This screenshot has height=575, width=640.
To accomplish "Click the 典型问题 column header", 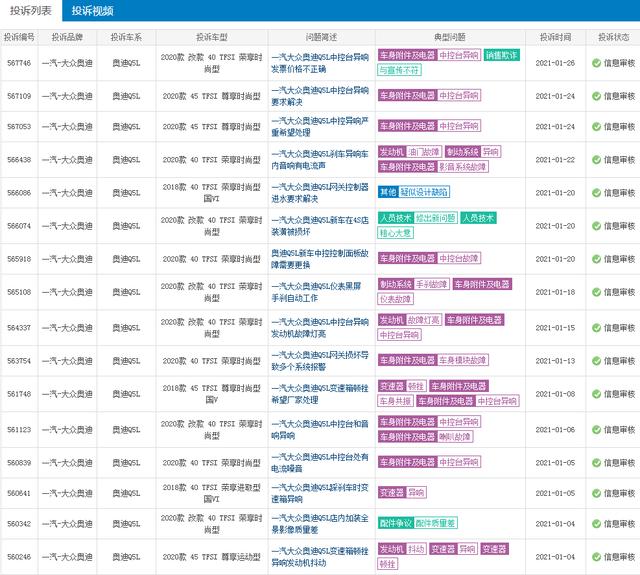I will pyautogui.click(x=450, y=37).
